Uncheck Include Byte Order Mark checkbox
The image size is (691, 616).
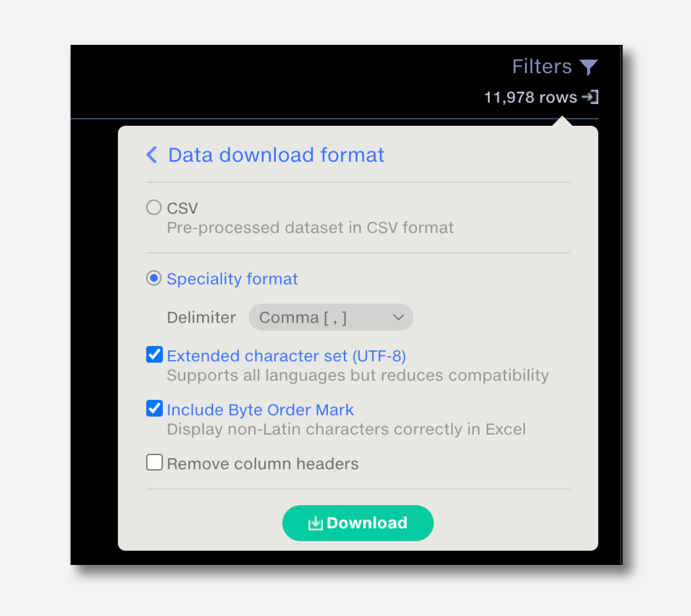(x=154, y=408)
